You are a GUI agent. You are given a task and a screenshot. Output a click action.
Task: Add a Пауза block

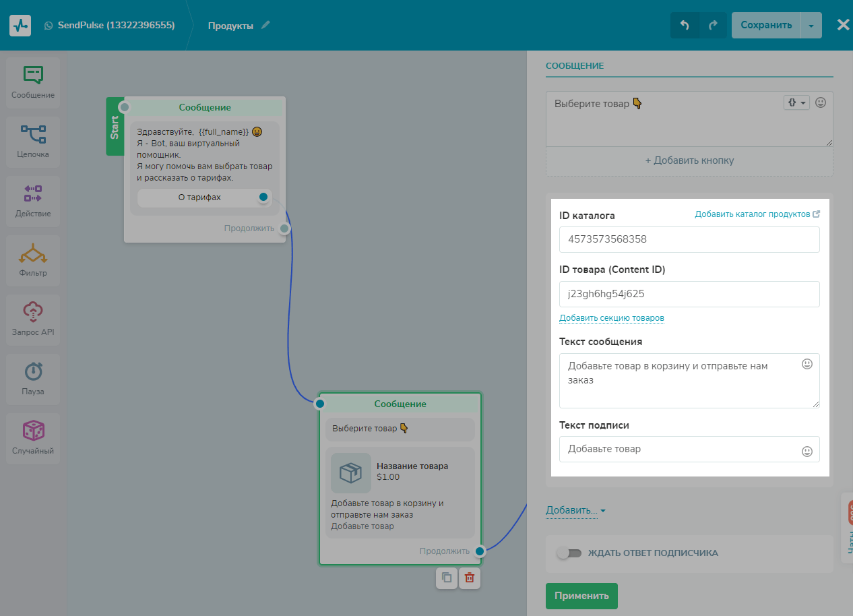point(33,379)
